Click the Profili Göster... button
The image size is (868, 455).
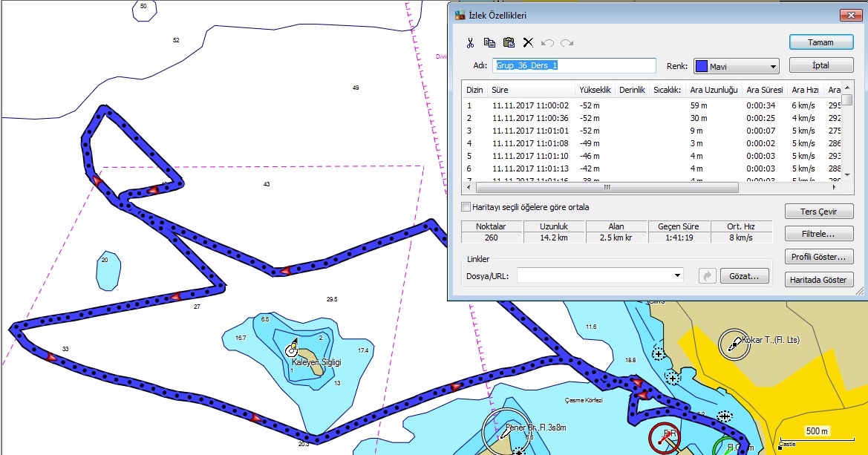819,257
